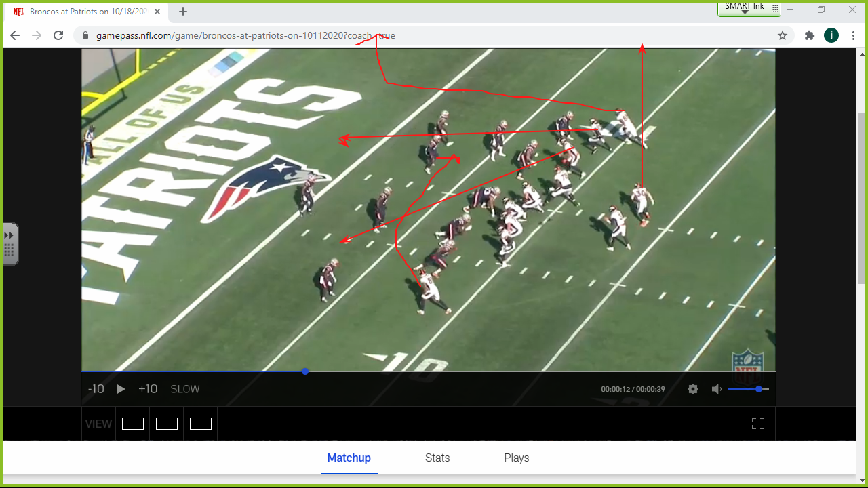The width and height of the screenshot is (868, 488).
Task: Open the Chrome three-dot menu
Action: tap(853, 35)
